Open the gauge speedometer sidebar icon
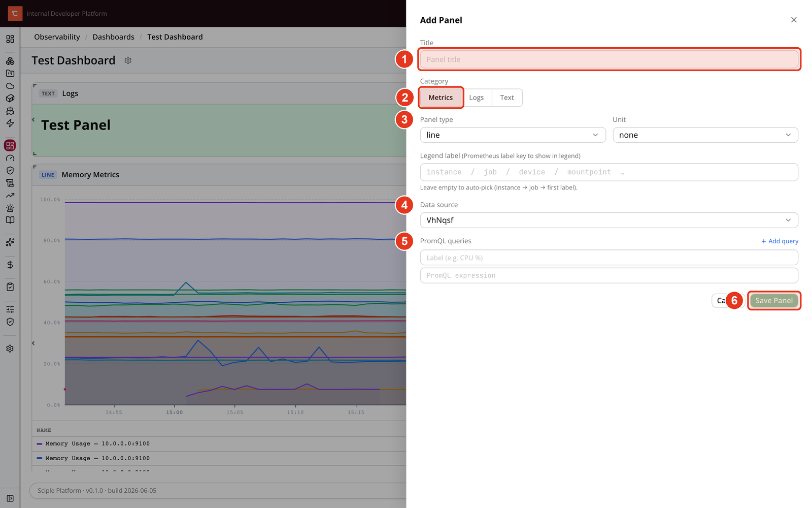 (x=10, y=158)
